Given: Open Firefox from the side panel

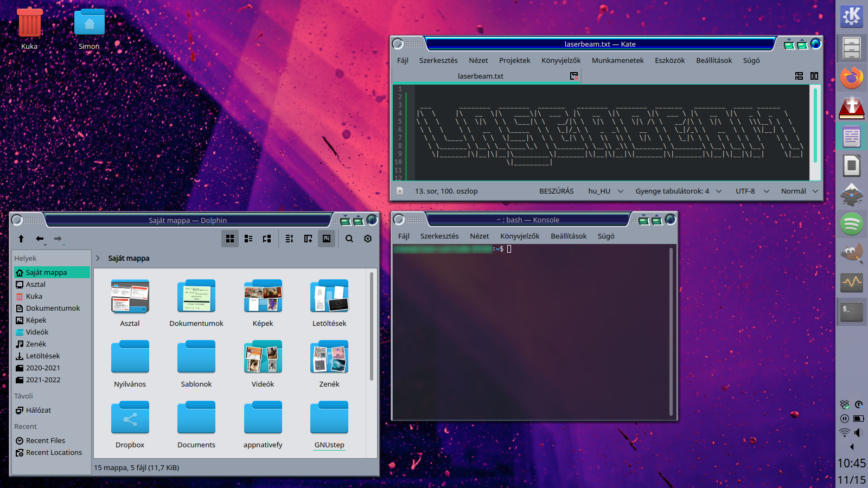Looking at the screenshot, I should click(x=852, y=78).
